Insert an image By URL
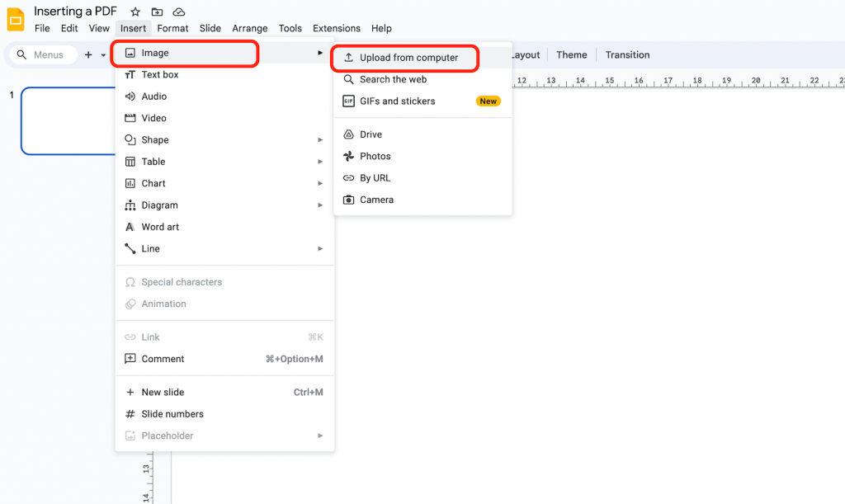 click(373, 177)
